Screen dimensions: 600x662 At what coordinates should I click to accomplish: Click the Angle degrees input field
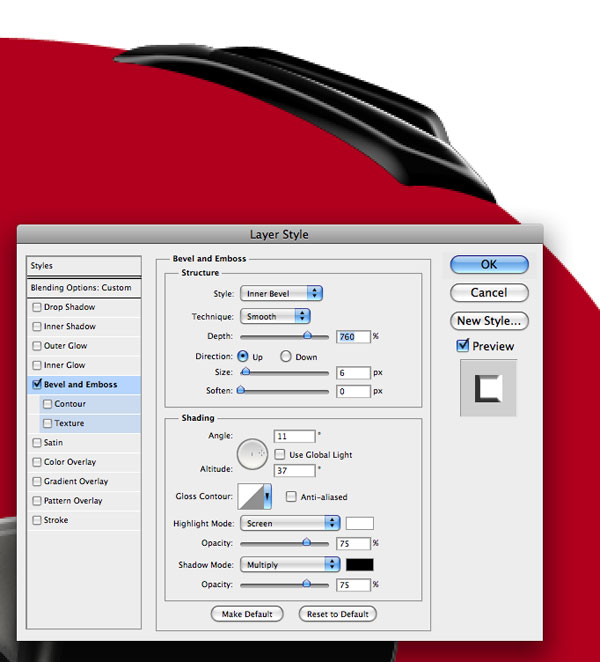(x=295, y=437)
